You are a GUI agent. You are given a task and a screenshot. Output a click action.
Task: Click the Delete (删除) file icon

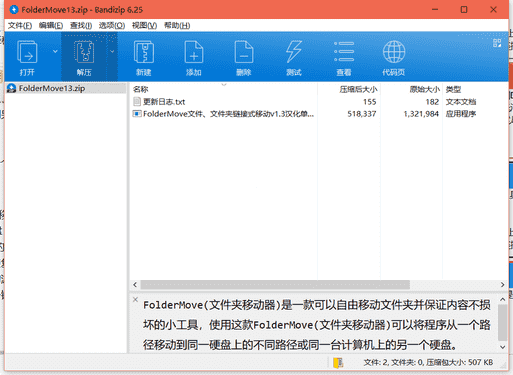(244, 52)
